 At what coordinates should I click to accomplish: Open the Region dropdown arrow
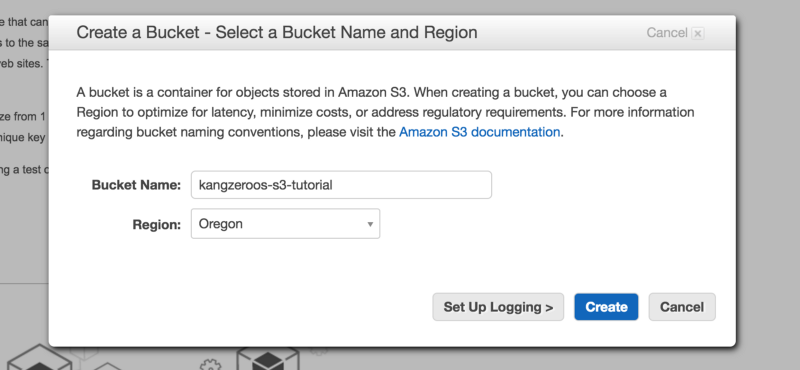point(370,224)
